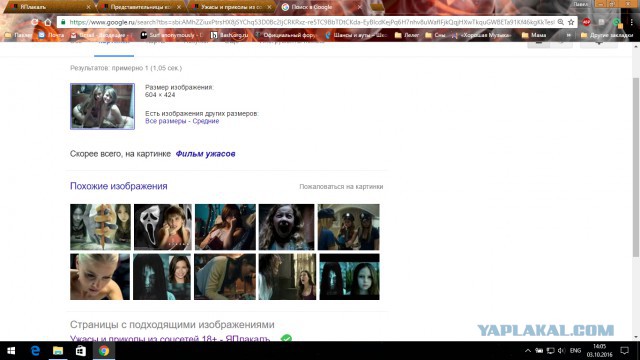The height and width of the screenshot is (360, 640).
Task: Open the Лелег bookmarks folder
Action: [x=407, y=35]
